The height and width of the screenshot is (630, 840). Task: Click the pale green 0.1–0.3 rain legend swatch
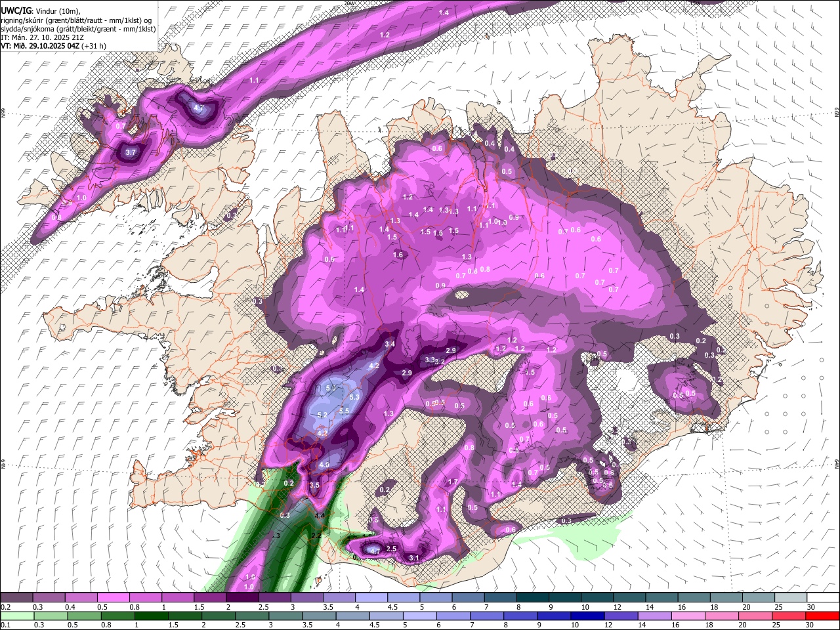(16, 616)
